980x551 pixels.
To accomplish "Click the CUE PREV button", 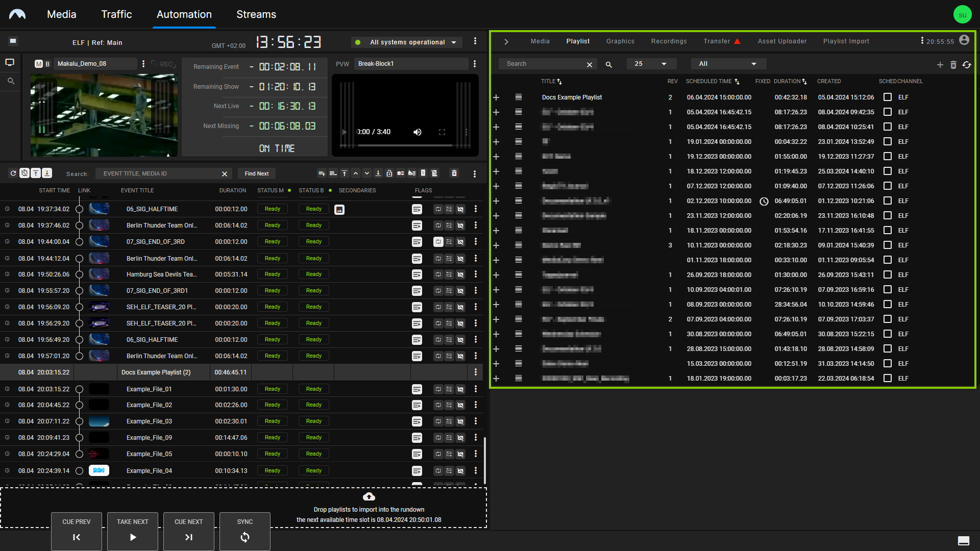I will pyautogui.click(x=77, y=530).
